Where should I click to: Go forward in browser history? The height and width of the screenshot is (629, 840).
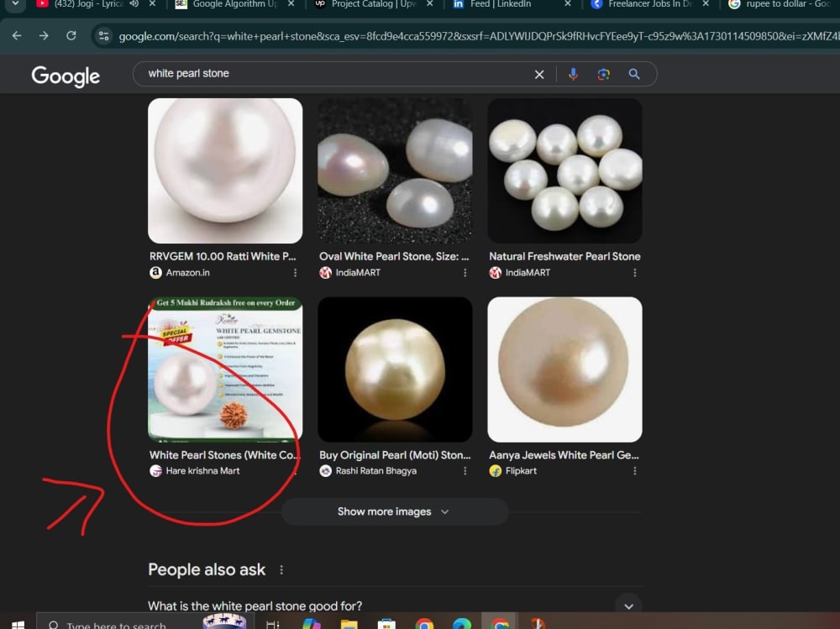click(44, 36)
